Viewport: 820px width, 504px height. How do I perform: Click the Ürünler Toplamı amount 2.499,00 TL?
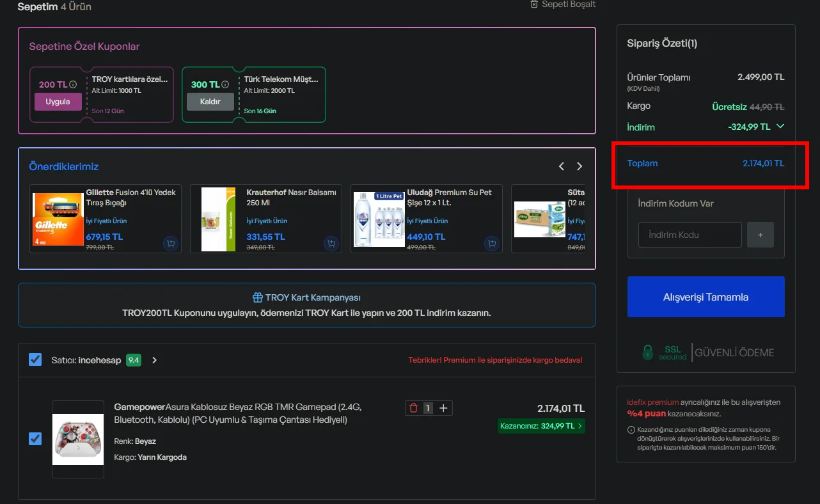pyautogui.click(x=761, y=77)
